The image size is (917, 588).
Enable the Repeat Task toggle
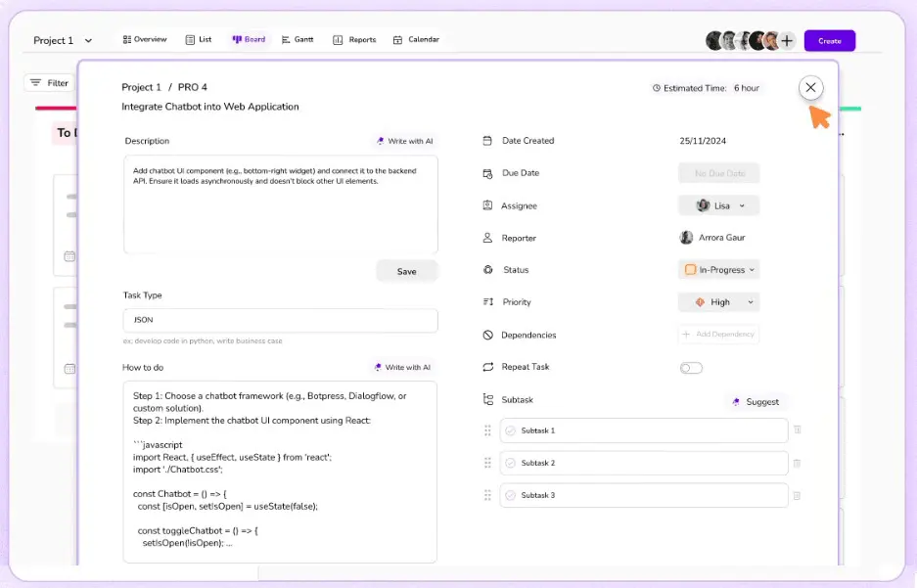click(x=691, y=368)
